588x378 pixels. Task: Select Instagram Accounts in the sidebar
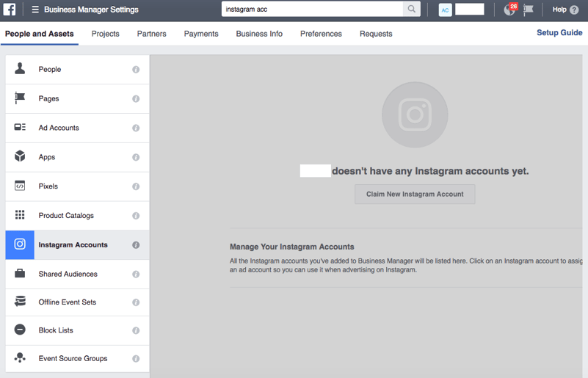tap(77, 245)
